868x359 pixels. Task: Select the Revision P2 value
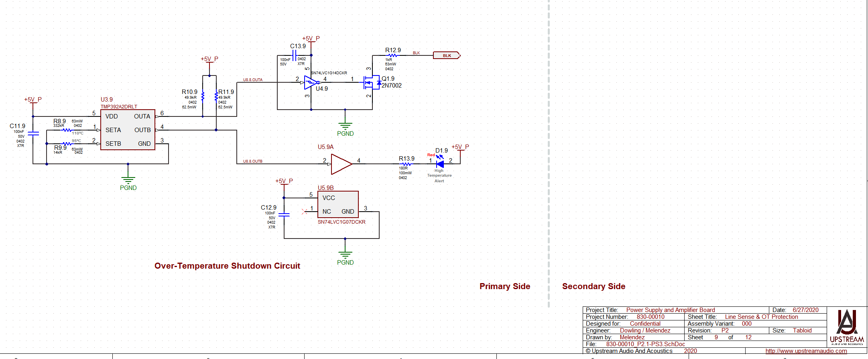pyautogui.click(x=725, y=330)
